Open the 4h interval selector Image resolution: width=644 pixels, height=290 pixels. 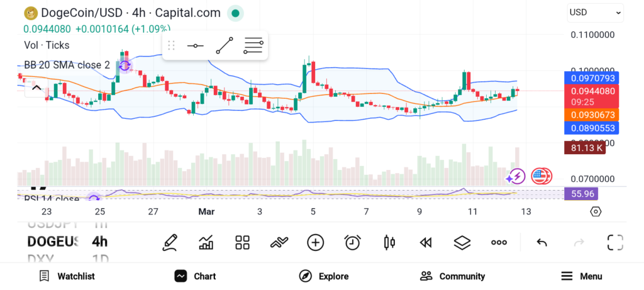point(99,242)
